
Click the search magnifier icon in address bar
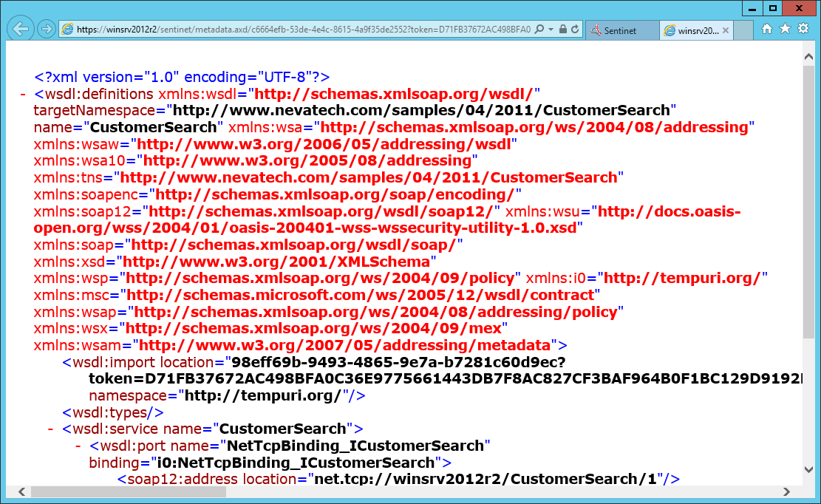tap(539, 30)
